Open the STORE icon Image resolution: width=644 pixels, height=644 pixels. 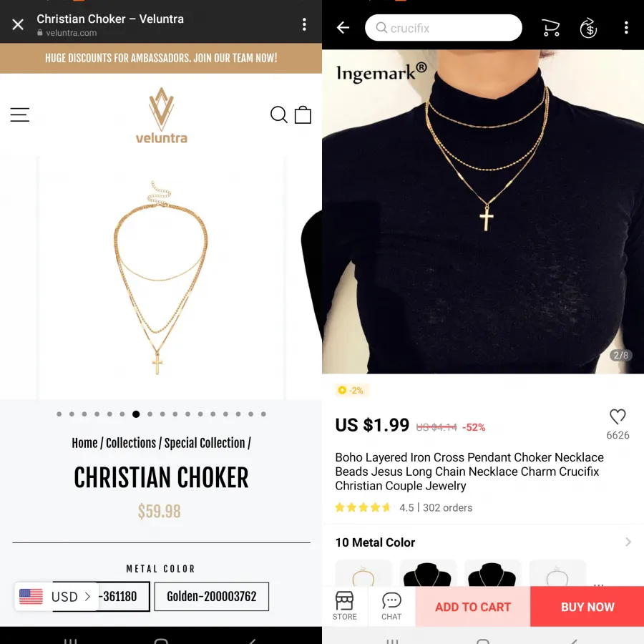point(345,606)
